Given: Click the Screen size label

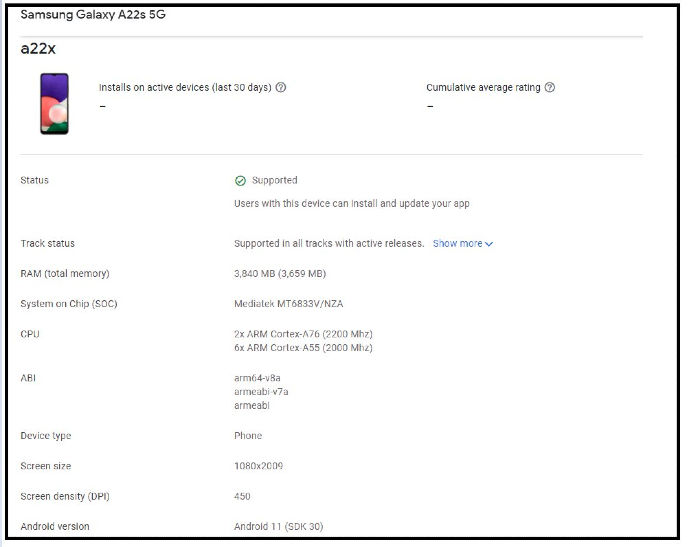Looking at the screenshot, I should tap(46, 466).
